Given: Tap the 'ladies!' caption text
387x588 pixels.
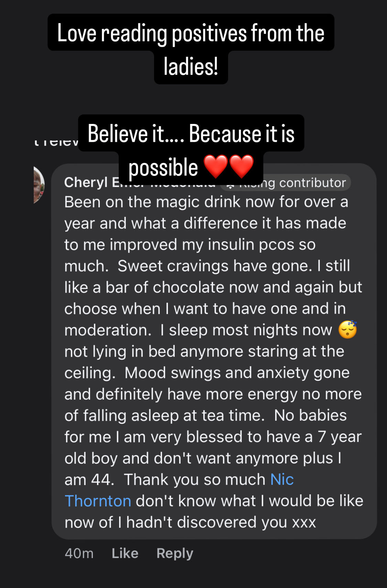Looking at the screenshot, I should pos(191,66).
